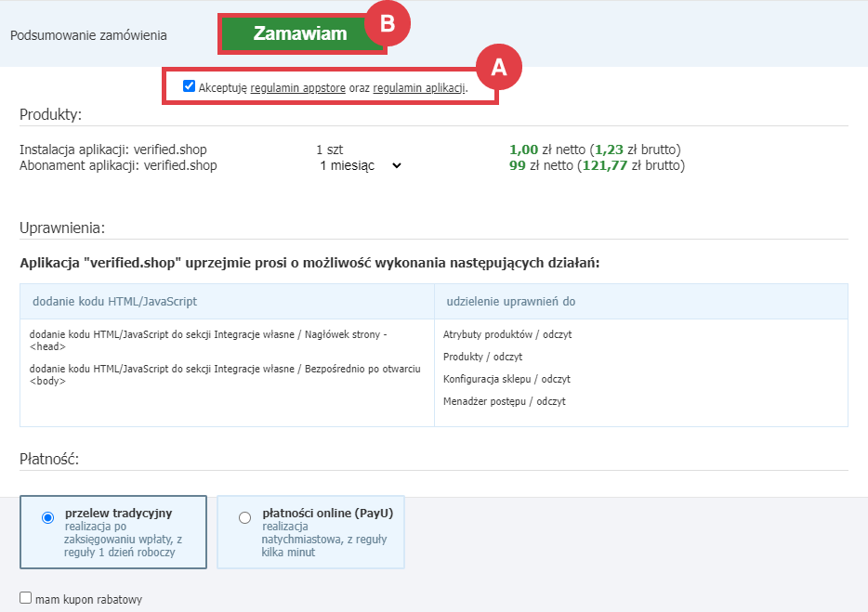The width and height of the screenshot is (868, 612).
Task: Toggle the Akceptuję regulamin checkbox
Action: point(190,86)
